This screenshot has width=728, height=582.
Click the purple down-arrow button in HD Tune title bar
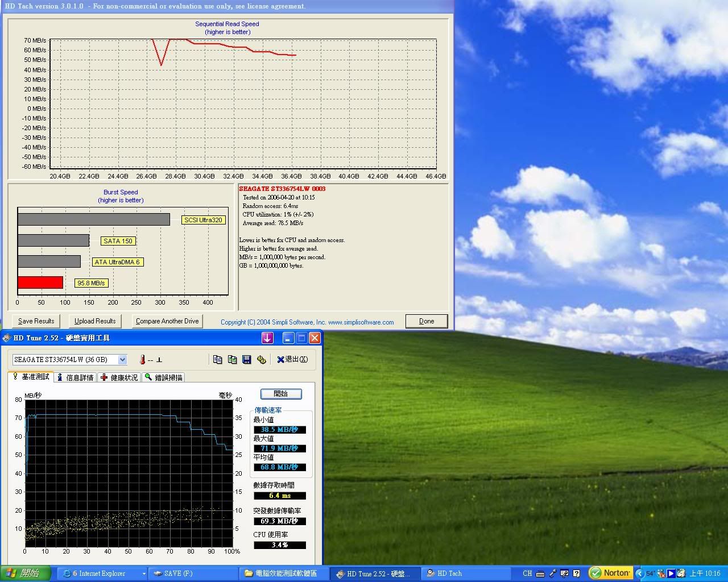coord(267,338)
